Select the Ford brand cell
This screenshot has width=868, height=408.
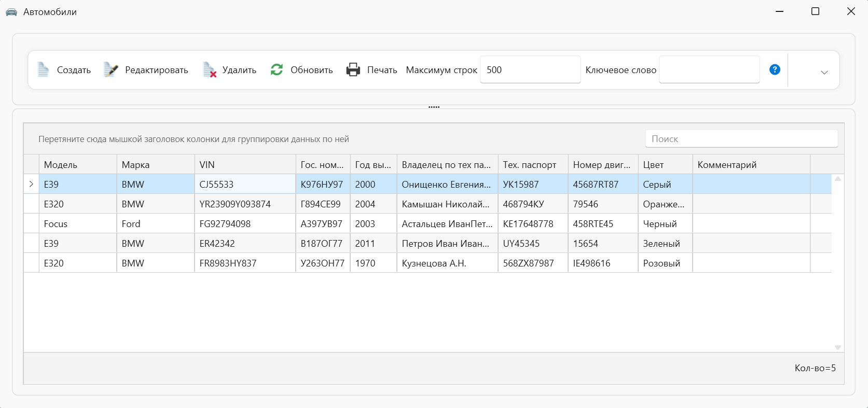pyautogui.click(x=156, y=223)
